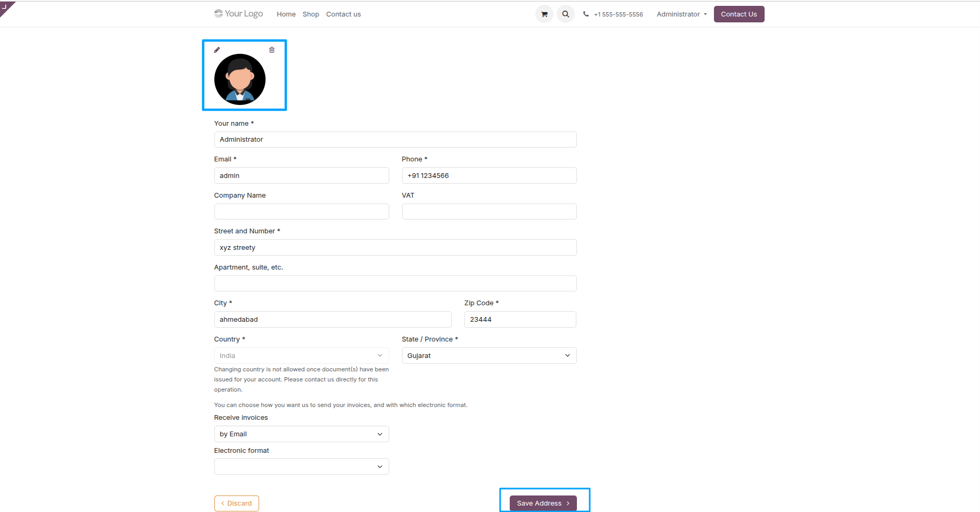Go to the Shop menu item
This screenshot has width=980, height=512.
click(x=310, y=14)
